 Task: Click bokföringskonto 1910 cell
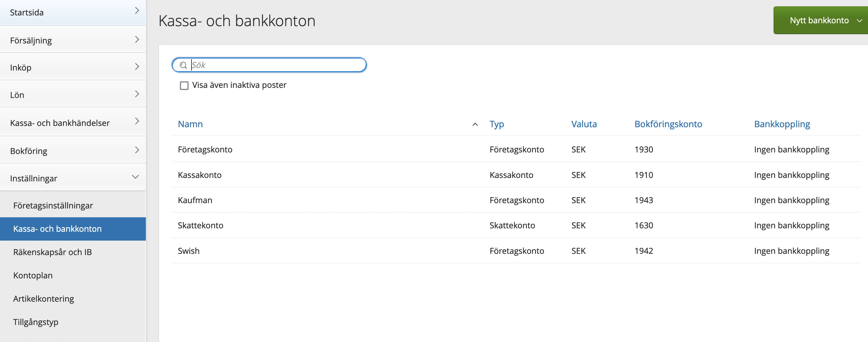coord(643,175)
